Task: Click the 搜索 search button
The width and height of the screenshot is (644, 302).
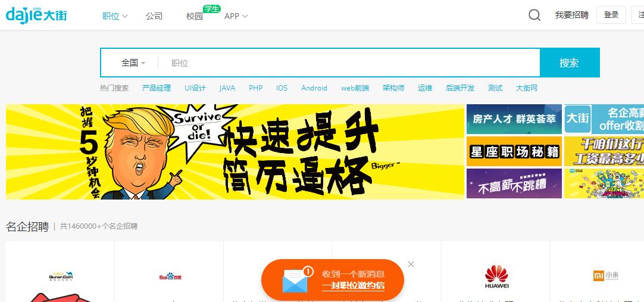Action: 570,63
